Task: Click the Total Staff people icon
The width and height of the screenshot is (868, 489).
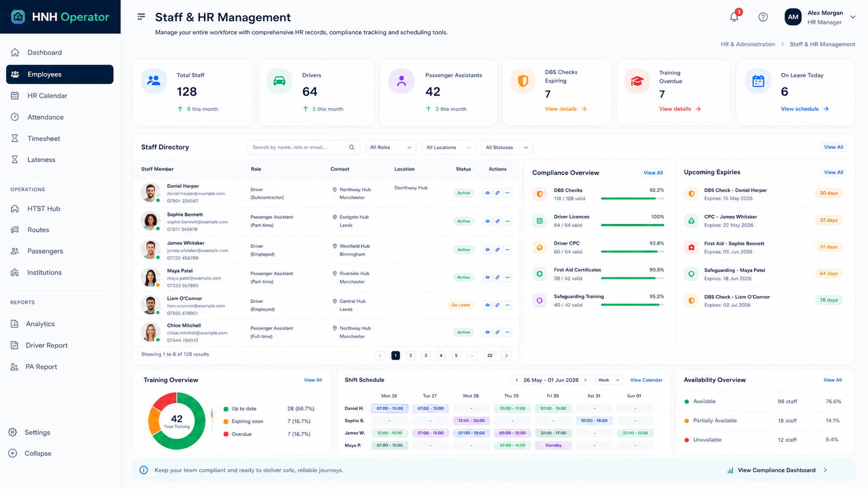Action: [x=154, y=81]
